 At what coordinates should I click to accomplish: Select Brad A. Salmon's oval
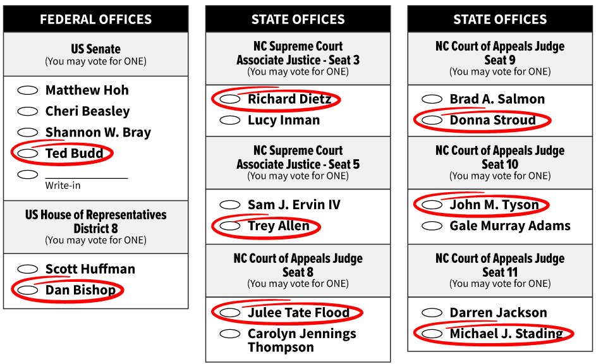(x=432, y=99)
